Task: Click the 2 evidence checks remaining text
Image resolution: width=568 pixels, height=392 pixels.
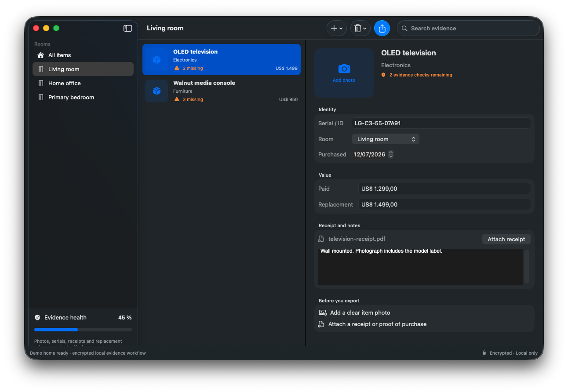Action: [x=421, y=75]
